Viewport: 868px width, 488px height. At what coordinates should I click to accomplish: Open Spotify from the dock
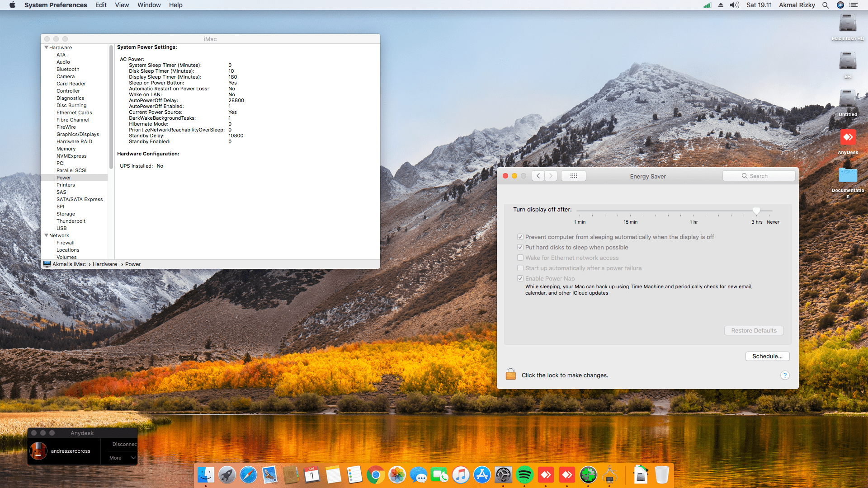point(524,475)
